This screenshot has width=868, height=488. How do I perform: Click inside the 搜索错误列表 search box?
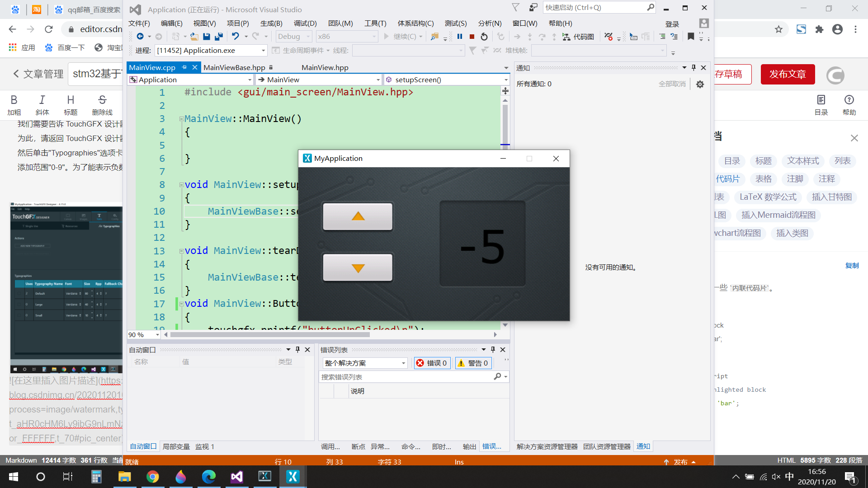click(x=407, y=376)
